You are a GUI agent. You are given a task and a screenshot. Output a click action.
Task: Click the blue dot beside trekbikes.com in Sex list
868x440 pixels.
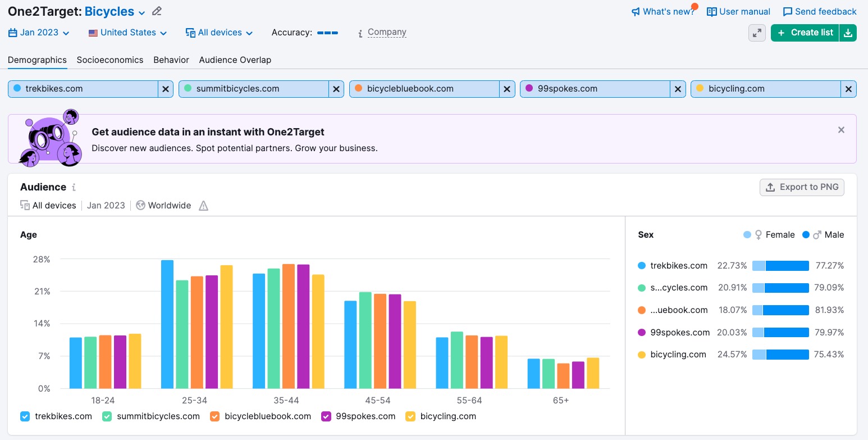(642, 266)
